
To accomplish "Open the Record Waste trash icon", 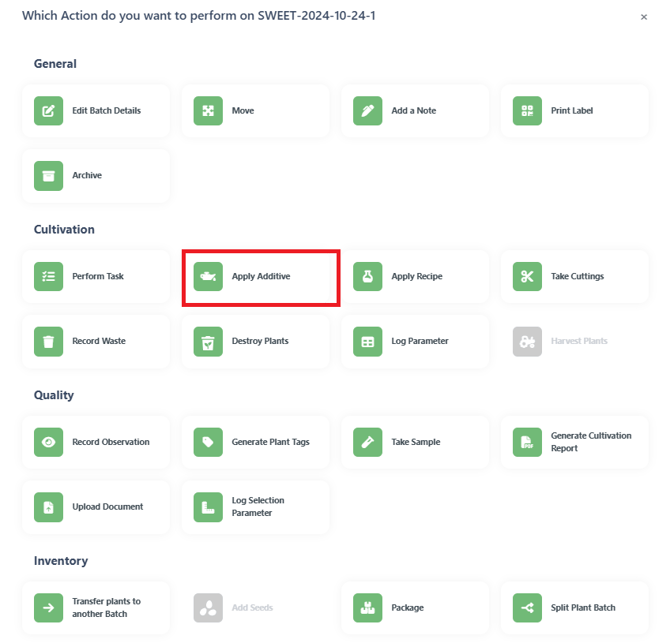I will 48,341.
